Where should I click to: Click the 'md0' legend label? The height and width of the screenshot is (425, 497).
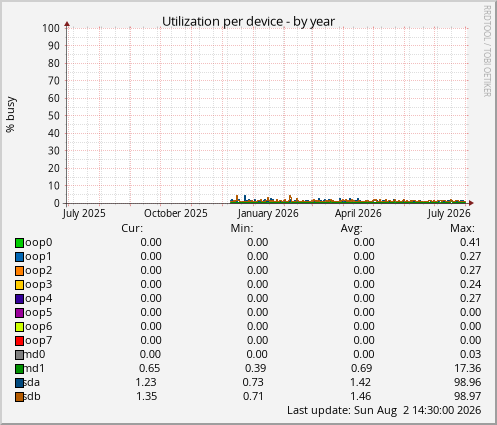pyautogui.click(x=35, y=354)
